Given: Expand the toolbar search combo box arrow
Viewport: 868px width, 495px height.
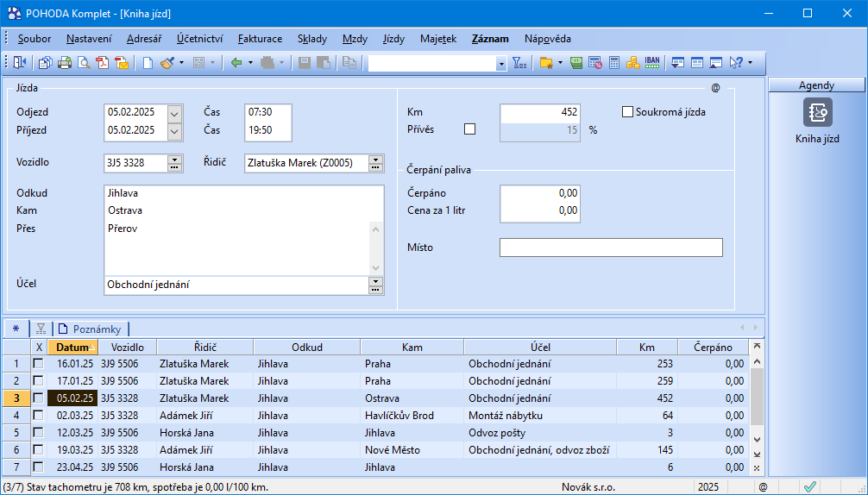Looking at the screenshot, I should (x=501, y=64).
